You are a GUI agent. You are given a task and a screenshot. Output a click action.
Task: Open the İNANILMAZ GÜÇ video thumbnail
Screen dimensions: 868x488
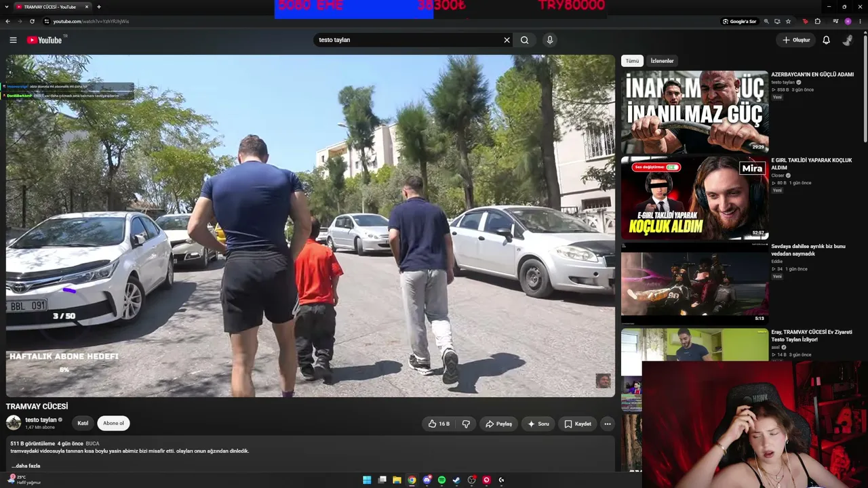pyautogui.click(x=694, y=112)
